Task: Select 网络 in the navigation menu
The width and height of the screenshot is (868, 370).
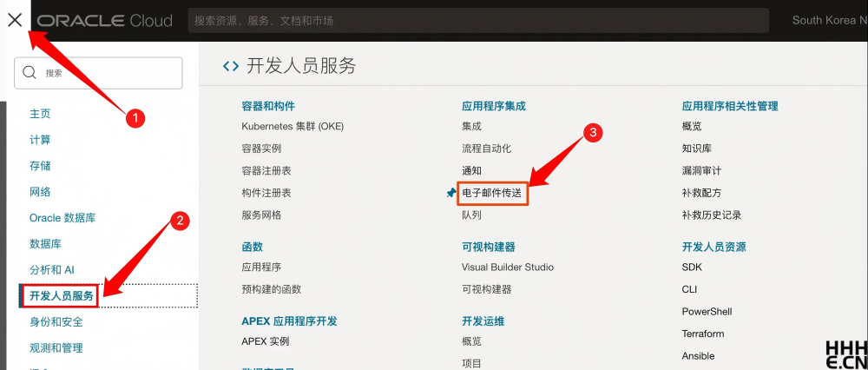Action: point(40,192)
